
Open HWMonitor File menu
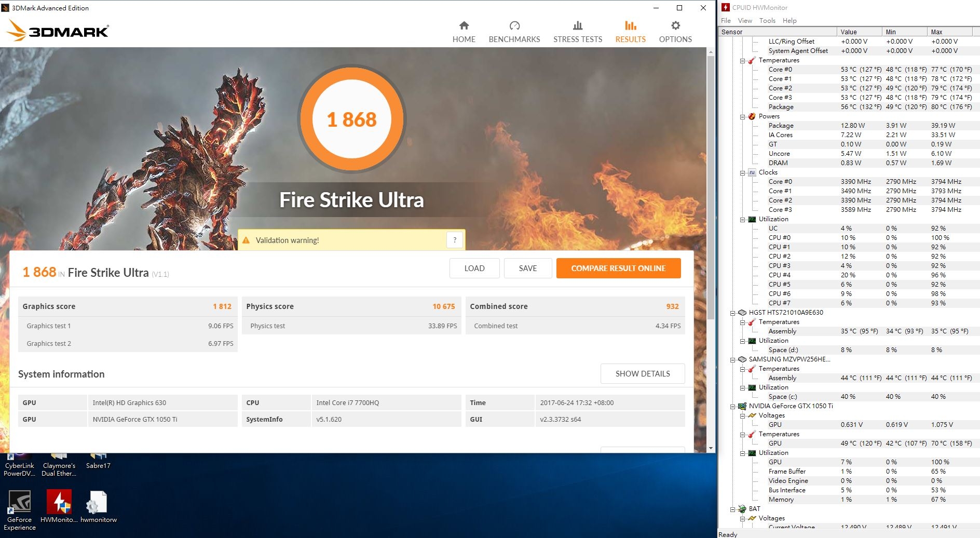coord(726,21)
